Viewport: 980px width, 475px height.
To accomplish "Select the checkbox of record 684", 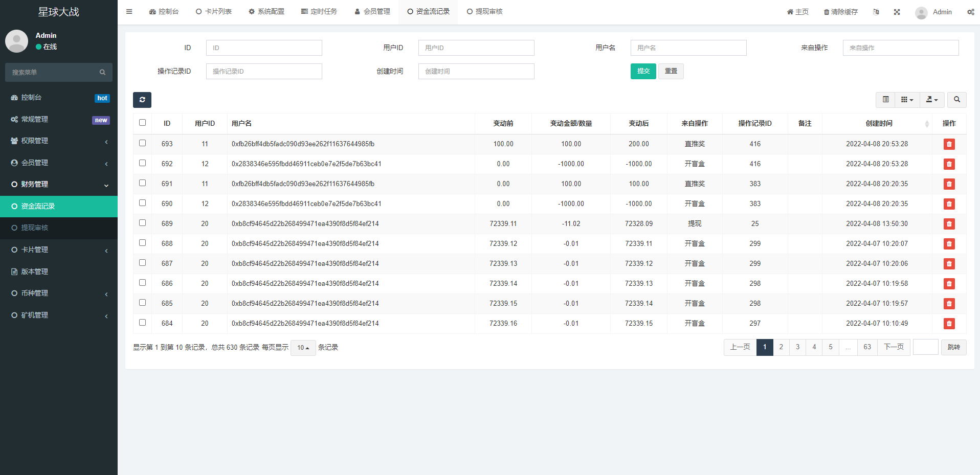I will point(142,322).
